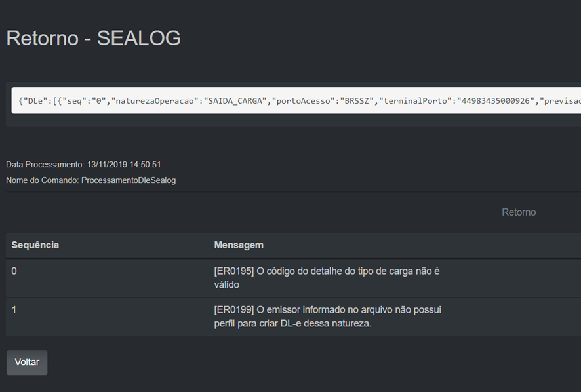Screen dimensions: 581x392
Task: Click the Sequência column header
Action: 35,245
